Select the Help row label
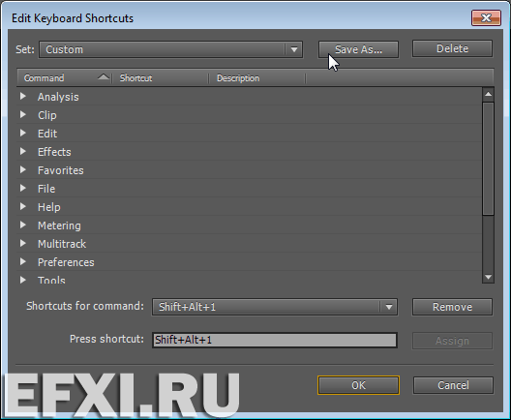 click(49, 207)
